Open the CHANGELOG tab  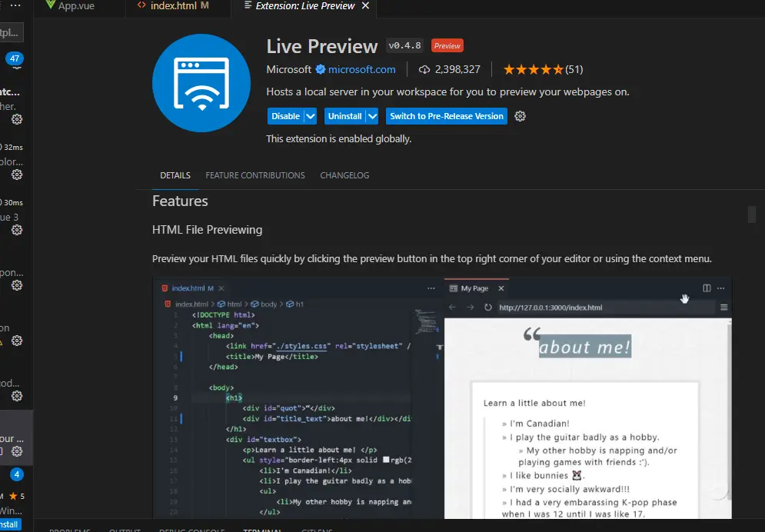pyautogui.click(x=344, y=175)
